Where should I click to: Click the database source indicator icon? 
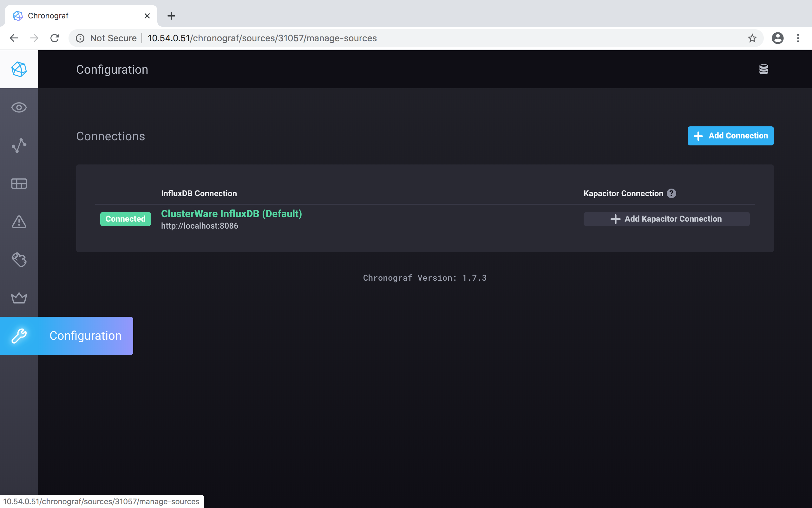(x=764, y=69)
